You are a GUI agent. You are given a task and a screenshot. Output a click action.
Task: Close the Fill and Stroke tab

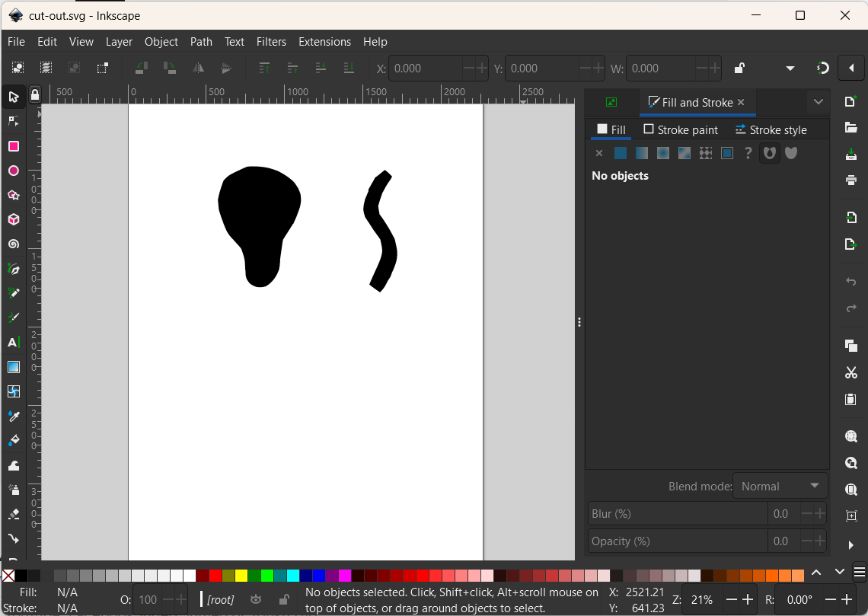pos(741,102)
